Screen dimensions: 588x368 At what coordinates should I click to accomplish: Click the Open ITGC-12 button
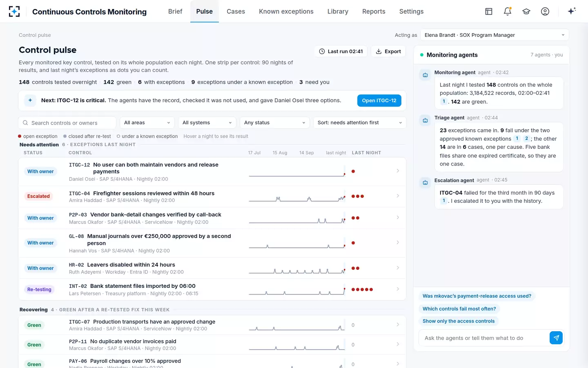(379, 101)
